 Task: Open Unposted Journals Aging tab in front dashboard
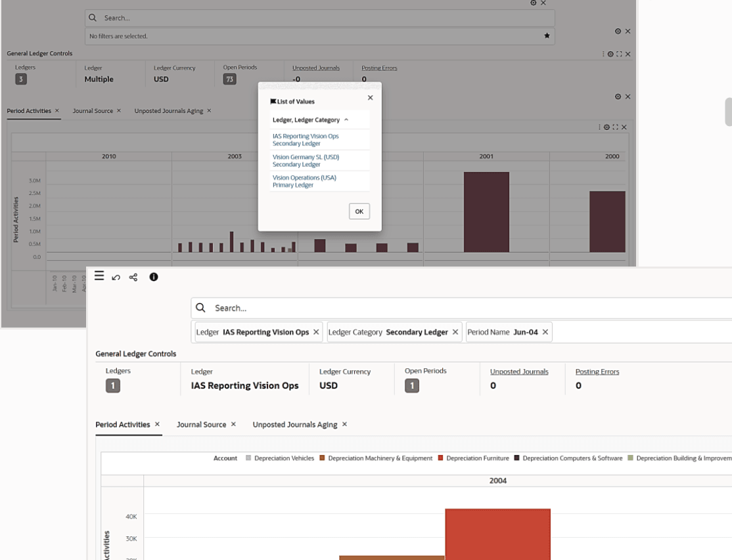tap(295, 424)
